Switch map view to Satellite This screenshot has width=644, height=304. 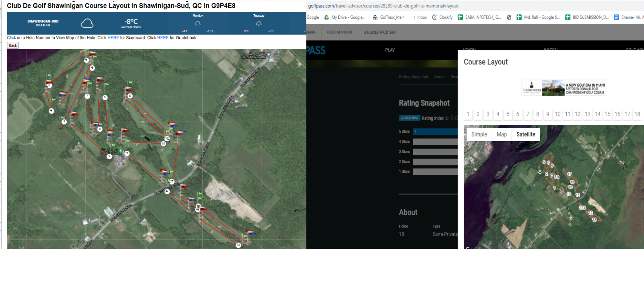tap(526, 134)
